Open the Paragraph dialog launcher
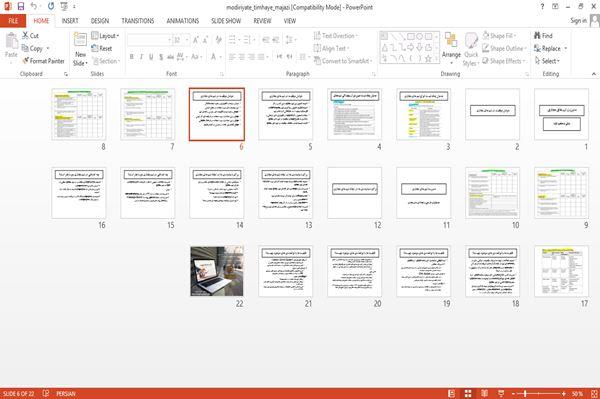The image size is (600, 399). tap(374, 74)
